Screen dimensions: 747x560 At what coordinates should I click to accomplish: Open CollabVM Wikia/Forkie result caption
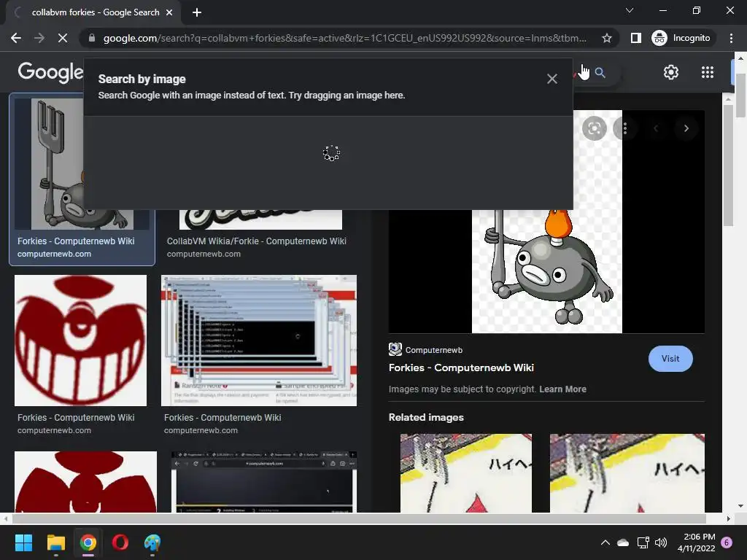[256, 241]
